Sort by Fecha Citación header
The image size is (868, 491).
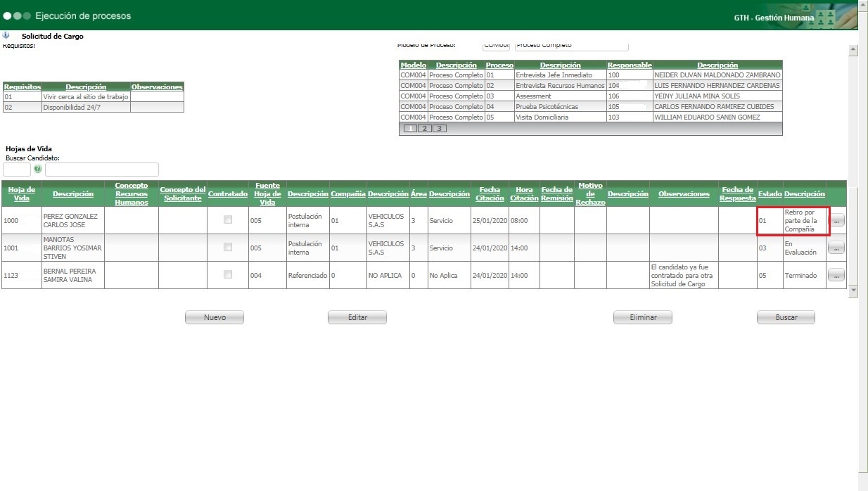490,193
